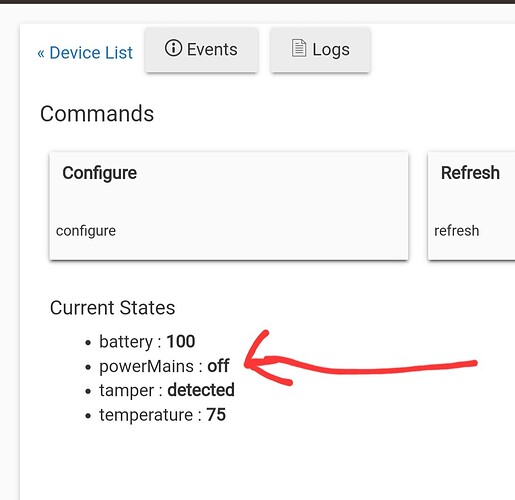
Task: Click the « chevron before Device List
Action: [41, 53]
